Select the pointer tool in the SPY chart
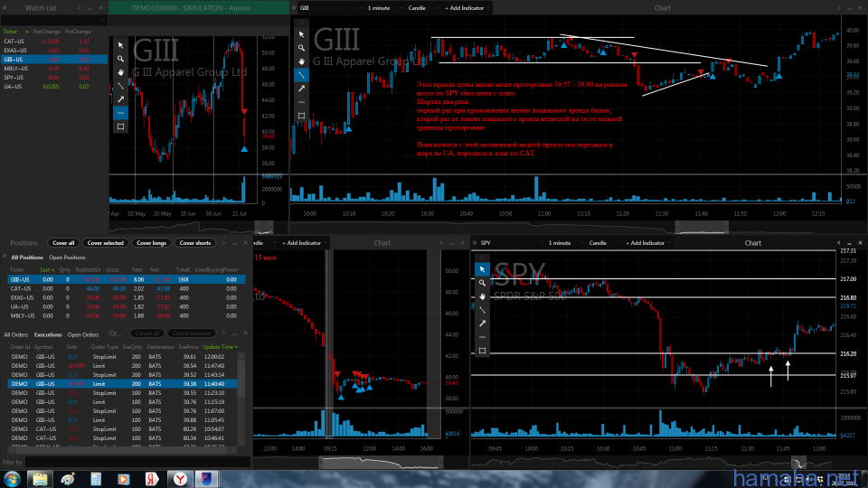 coord(482,269)
